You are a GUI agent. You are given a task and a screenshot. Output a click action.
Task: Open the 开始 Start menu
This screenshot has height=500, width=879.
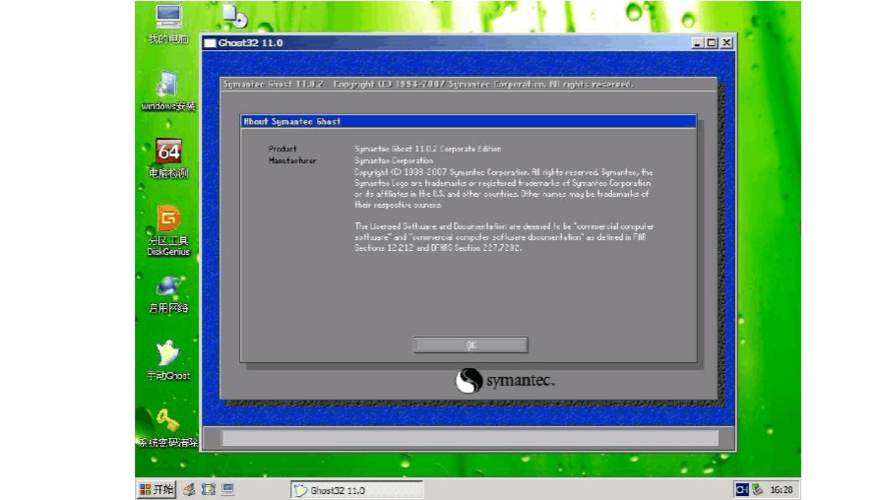coord(156,489)
